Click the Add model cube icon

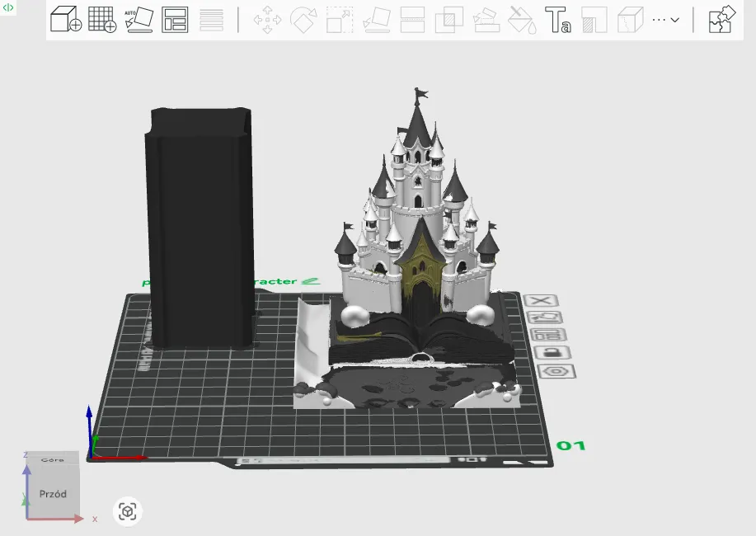(x=66, y=19)
